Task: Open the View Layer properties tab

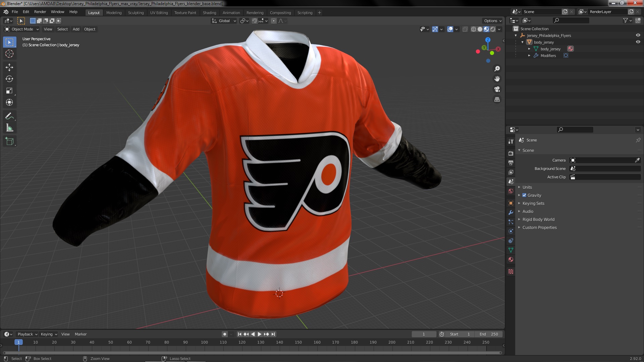Action: (x=511, y=172)
